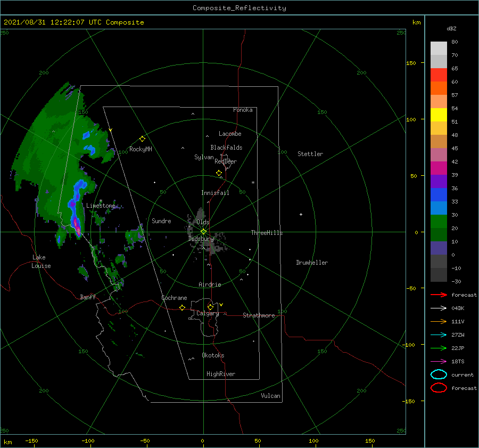
Task: Click the Sylvan label on map
Action: tap(204, 157)
